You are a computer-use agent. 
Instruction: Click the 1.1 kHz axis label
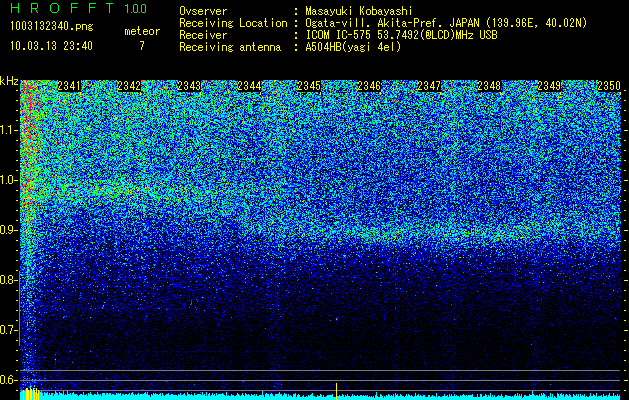tap(9, 131)
